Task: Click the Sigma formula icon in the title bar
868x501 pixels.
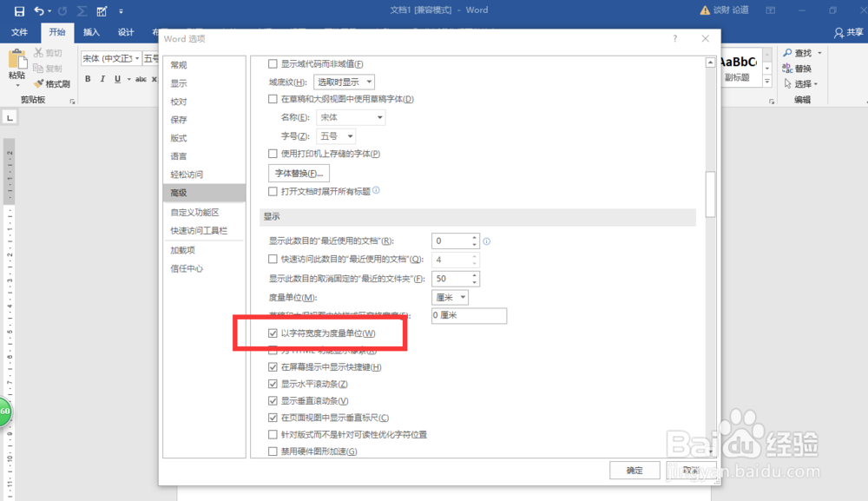Action: point(82,11)
